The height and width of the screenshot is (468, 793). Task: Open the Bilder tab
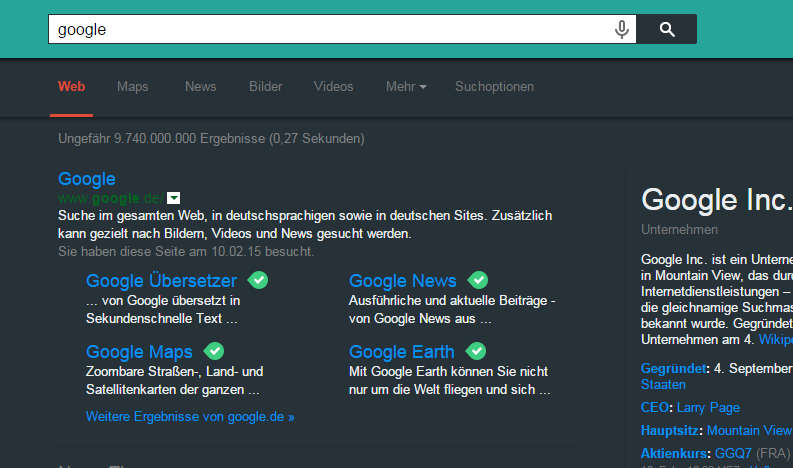pyautogui.click(x=266, y=87)
